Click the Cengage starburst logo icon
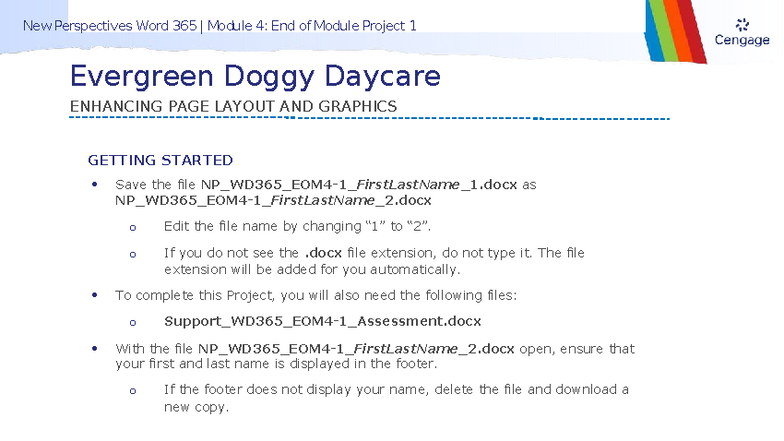 (742, 24)
